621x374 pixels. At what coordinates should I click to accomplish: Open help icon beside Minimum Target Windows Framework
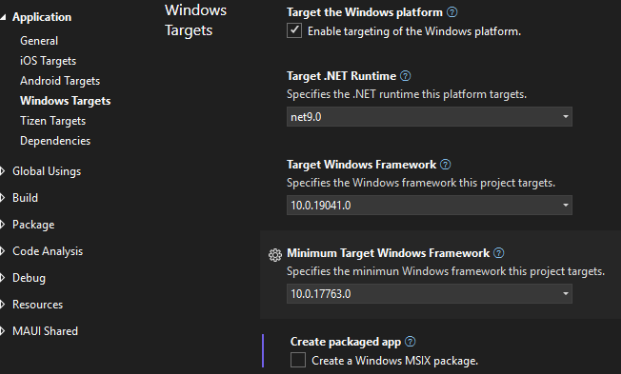499,253
